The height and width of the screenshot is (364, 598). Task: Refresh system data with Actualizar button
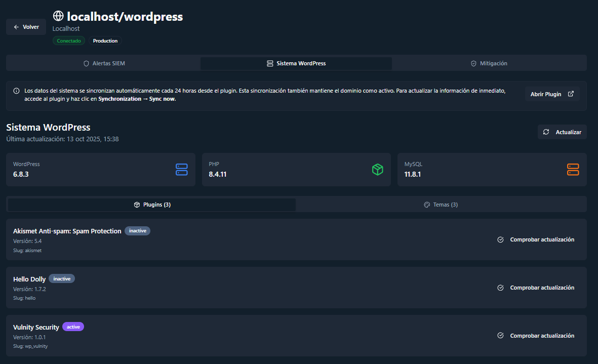[562, 132]
